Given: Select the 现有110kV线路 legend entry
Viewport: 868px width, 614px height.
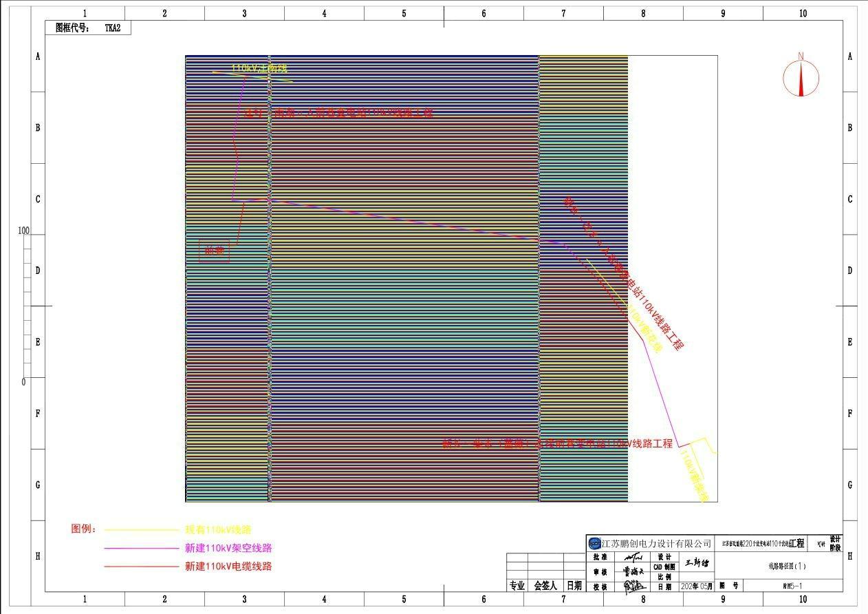Looking at the screenshot, I should 218,530.
